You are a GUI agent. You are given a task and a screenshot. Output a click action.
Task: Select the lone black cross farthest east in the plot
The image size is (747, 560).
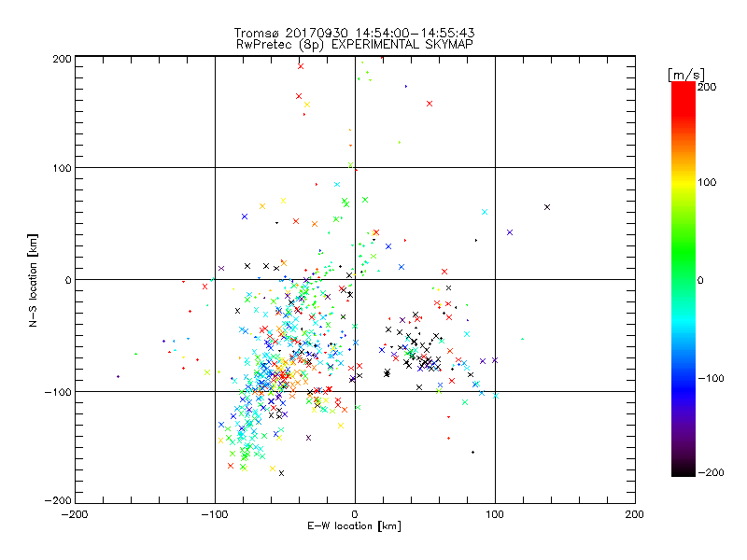[547, 207]
